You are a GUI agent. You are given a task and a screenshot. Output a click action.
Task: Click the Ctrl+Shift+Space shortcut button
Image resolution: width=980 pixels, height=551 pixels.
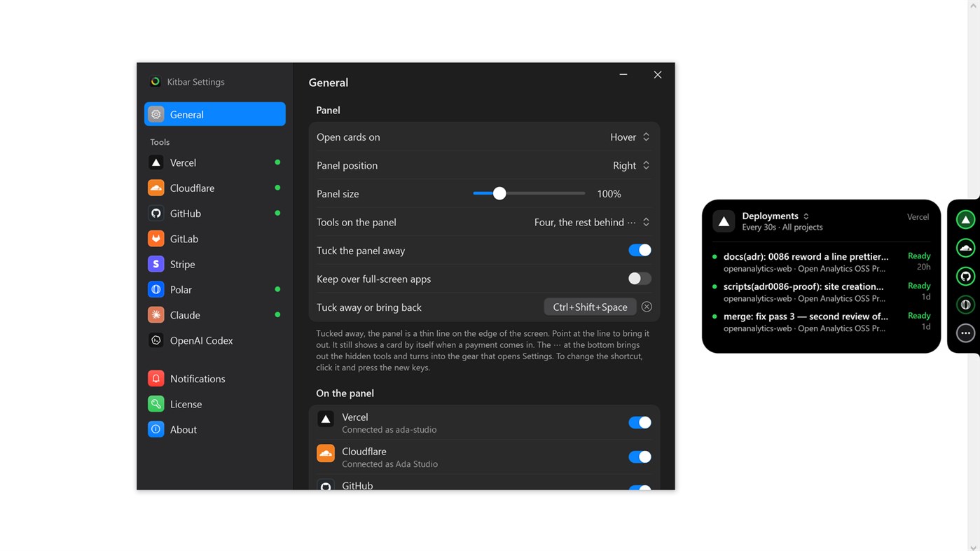(x=590, y=307)
